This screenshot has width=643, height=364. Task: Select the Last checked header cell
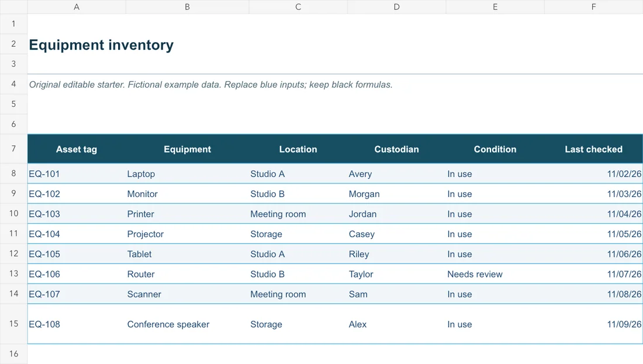click(x=593, y=149)
